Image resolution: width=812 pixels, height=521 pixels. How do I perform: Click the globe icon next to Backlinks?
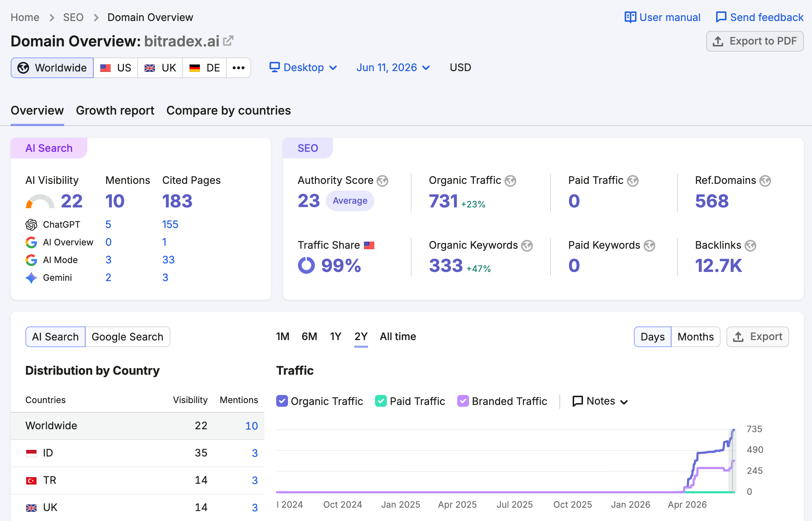click(750, 245)
